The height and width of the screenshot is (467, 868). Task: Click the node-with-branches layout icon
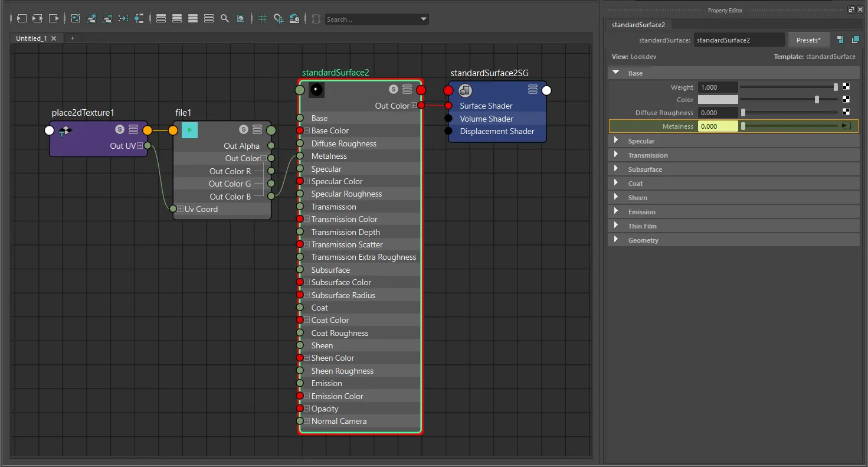pyautogui.click(x=139, y=19)
